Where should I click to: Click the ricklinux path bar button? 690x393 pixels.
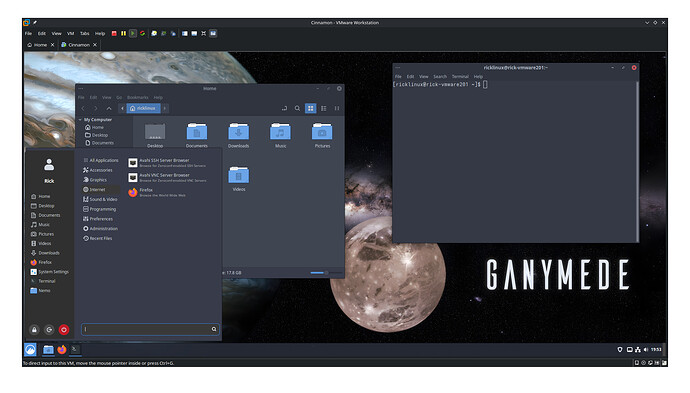click(143, 108)
